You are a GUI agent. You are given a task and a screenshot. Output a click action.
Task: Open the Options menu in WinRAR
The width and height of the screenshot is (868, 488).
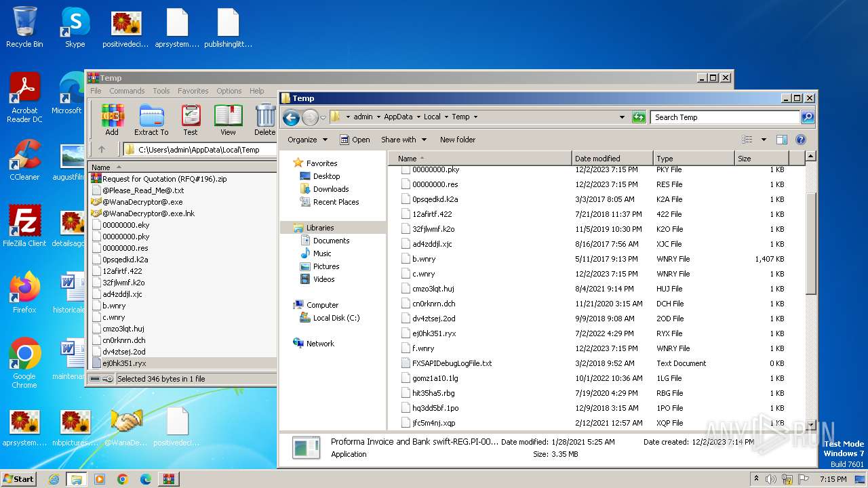pyautogui.click(x=229, y=91)
